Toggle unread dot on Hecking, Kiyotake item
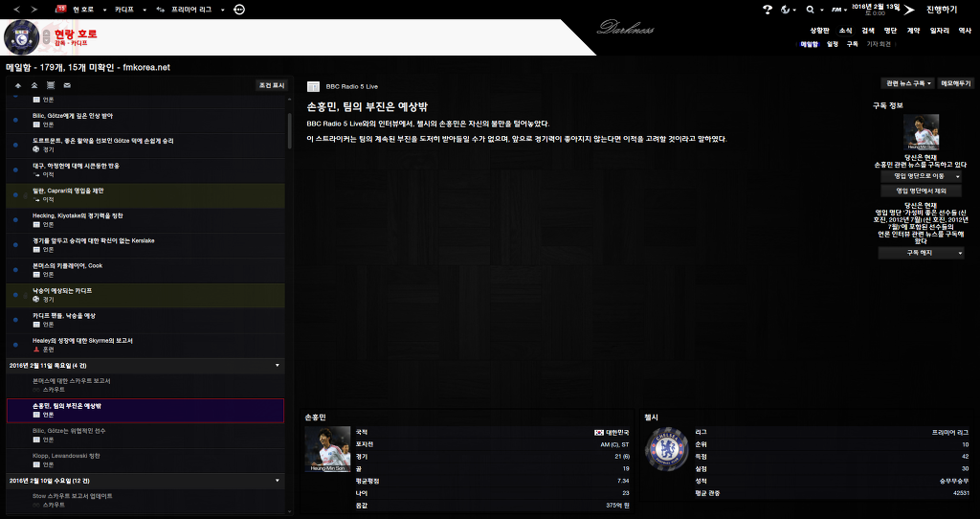This screenshot has height=519, width=980. click(x=16, y=220)
